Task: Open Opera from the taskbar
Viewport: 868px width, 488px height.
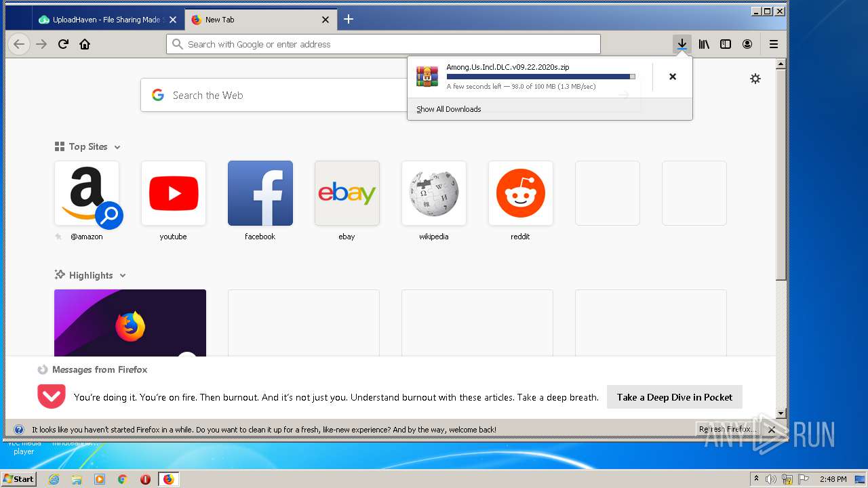Action: (145, 479)
